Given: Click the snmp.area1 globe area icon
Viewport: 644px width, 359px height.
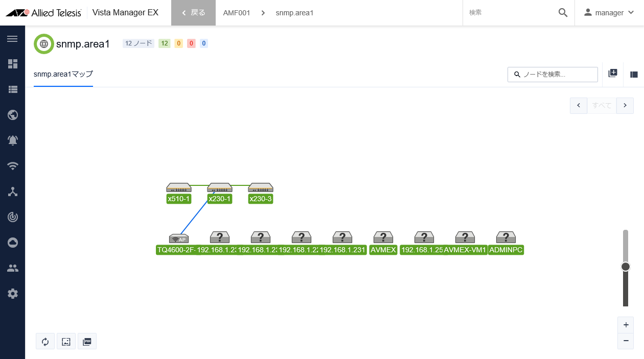Looking at the screenshot, I should coord(44,44).
